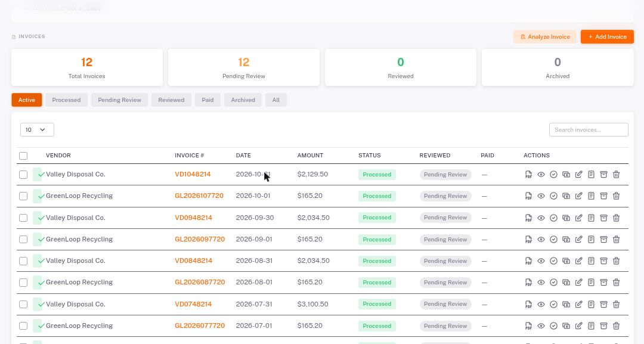
Task: View invoice GL2026087720 with the eye icon
Action: (541, 283)
